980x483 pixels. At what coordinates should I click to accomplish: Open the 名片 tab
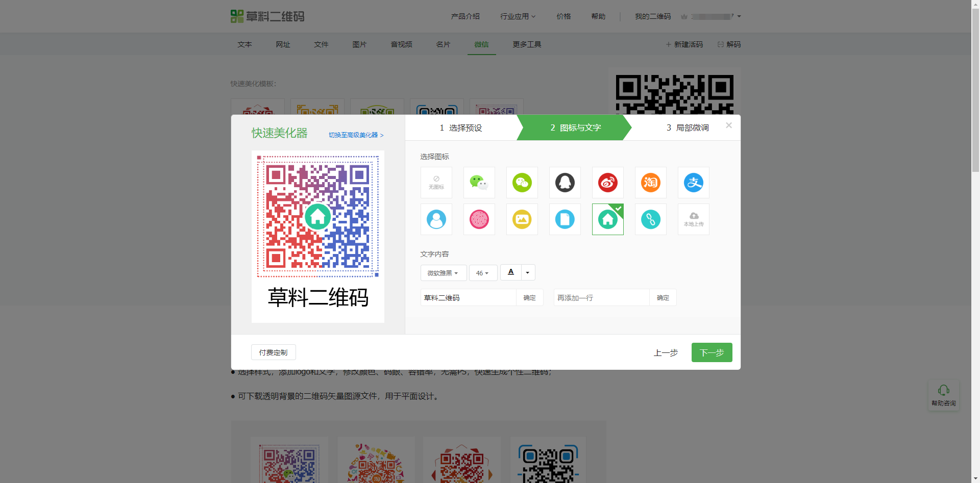[443, 44]
